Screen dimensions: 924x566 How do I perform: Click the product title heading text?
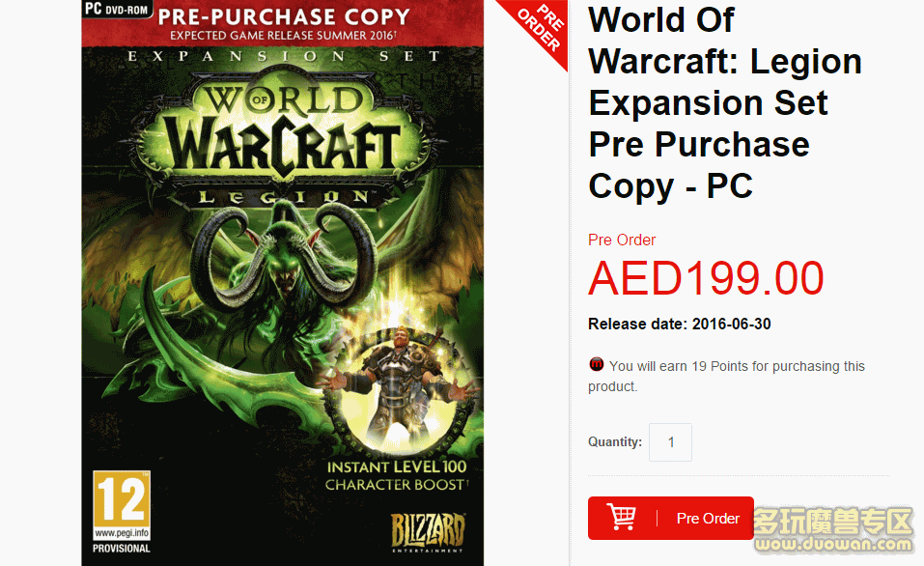725,103
